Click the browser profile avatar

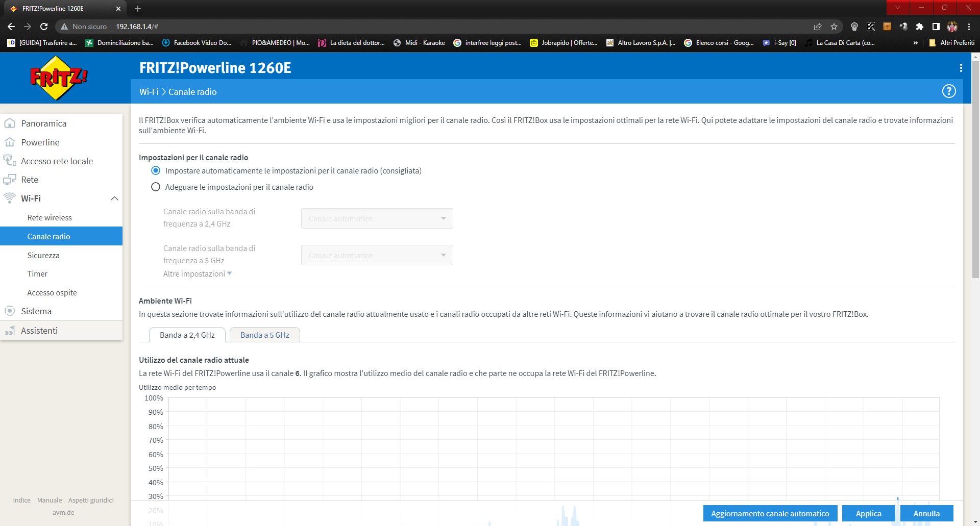[952, 27]
